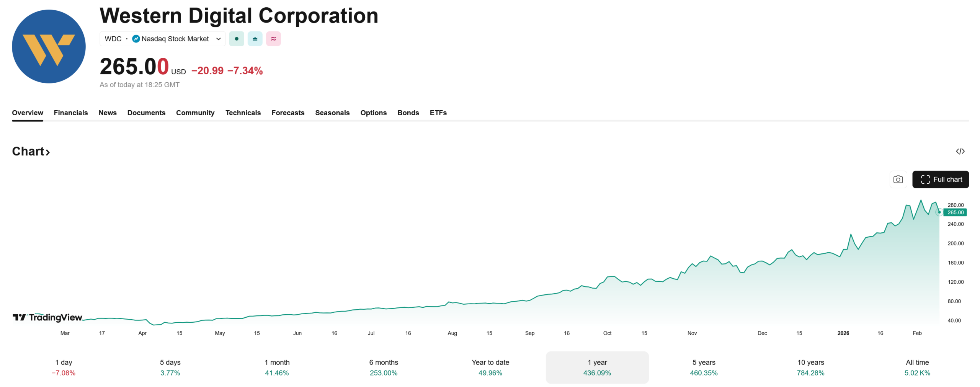980x387 pixels.
Task: Click the green market-status dot icon
Action: click(237, 39)
